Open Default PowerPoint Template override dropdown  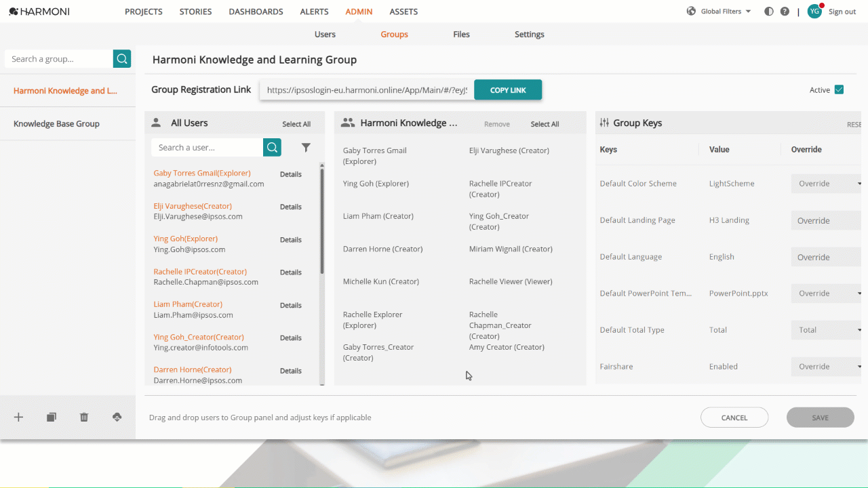coord(826,293)
